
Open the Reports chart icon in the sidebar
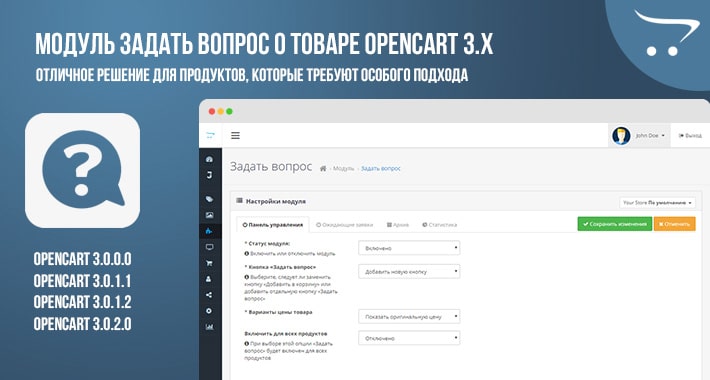coord(209,327)
